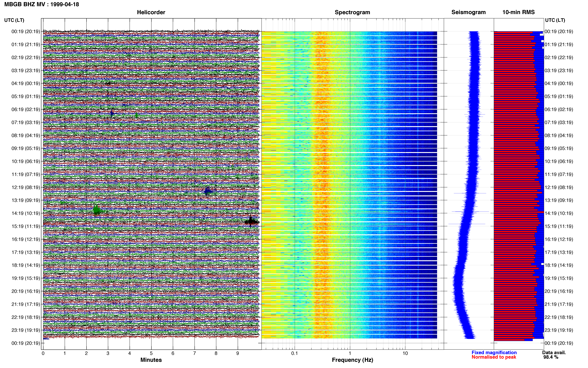
Task: Click left time label '18:19 (14:19)'
Action: coord(26,265)
